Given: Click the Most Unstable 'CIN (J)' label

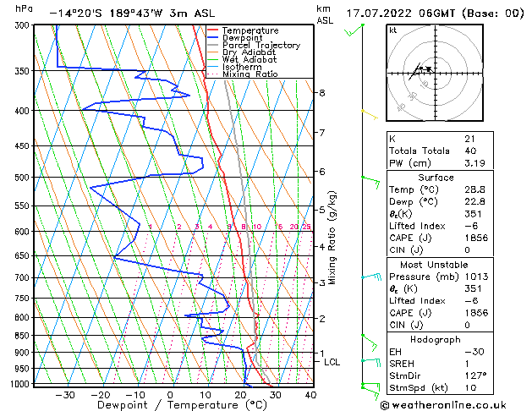Looking at the screenshot, I should pyautogui.click(x=406, y=325).
